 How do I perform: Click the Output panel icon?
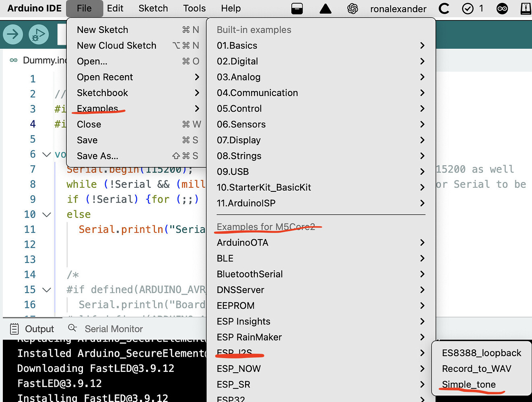pos(14,328)
